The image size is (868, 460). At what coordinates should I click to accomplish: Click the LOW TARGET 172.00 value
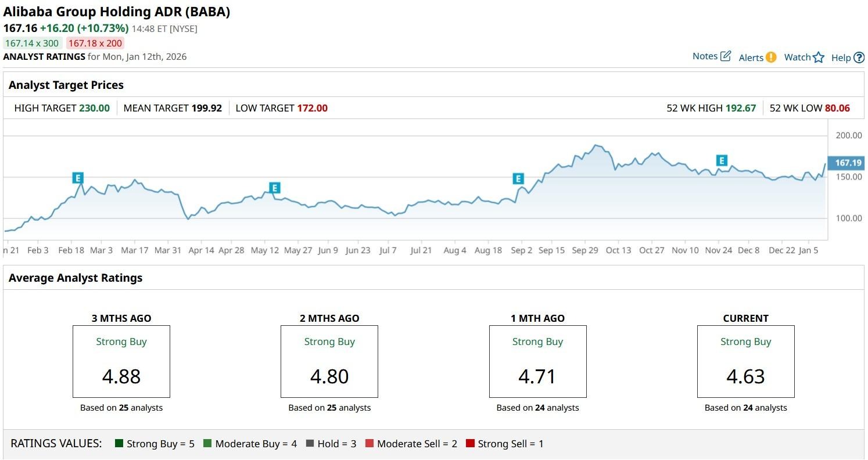coord(312,108)
